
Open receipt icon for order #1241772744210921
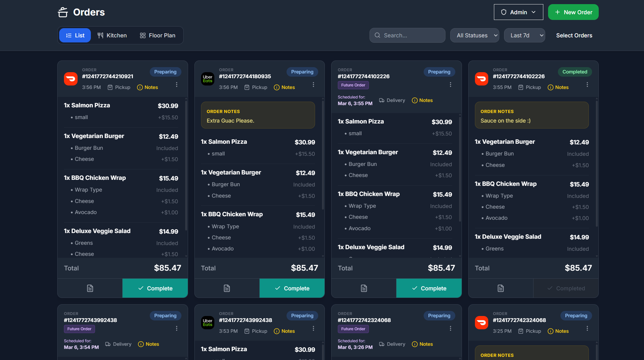(x=90, y=288)
